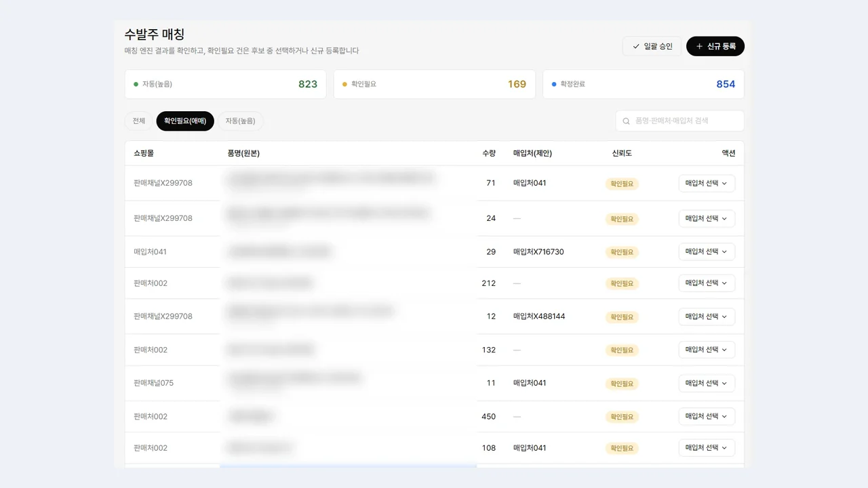Select the 매입처X488144 suggested supplier cell
Viewport: 868px width, 488px height.
pyautogui.click(x=539, y=317)
